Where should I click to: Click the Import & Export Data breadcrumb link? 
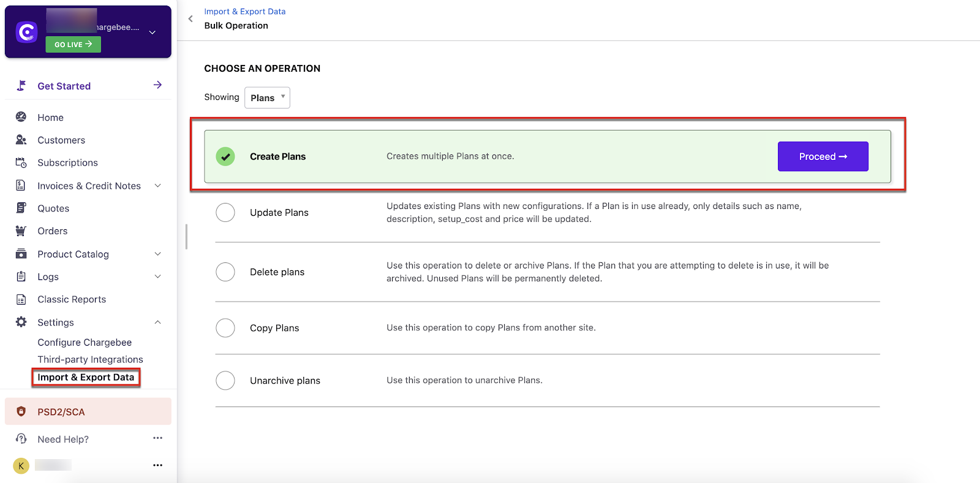pos(244,12)
